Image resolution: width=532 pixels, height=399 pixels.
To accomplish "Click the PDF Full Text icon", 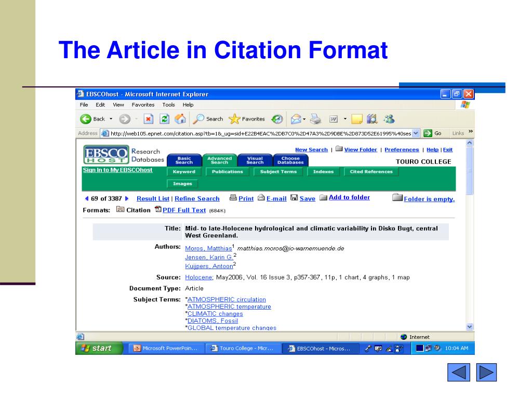I will pyautogui.click(x=158, y=209).
